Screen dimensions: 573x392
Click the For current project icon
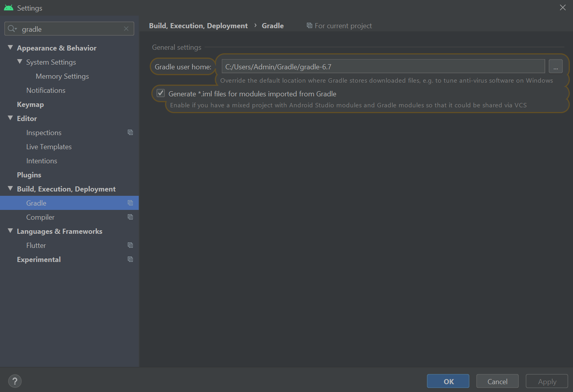(310, 25)
